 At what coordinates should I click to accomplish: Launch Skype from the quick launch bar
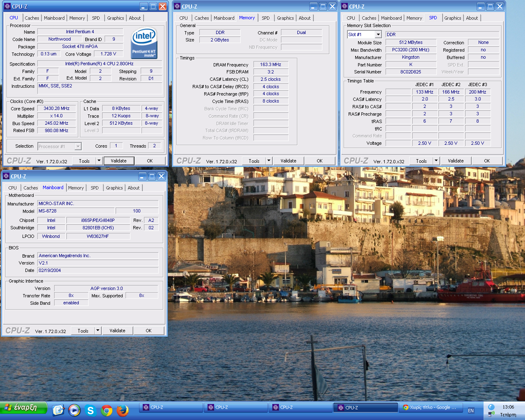pyautogui.click(x=90, y=410)
